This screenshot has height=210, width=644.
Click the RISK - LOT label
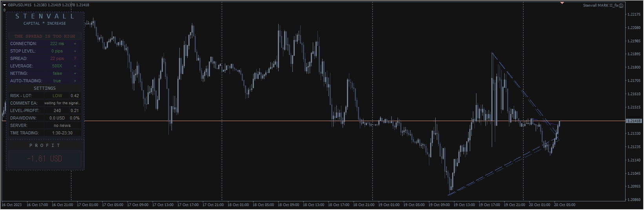click(x=21, y=96)
